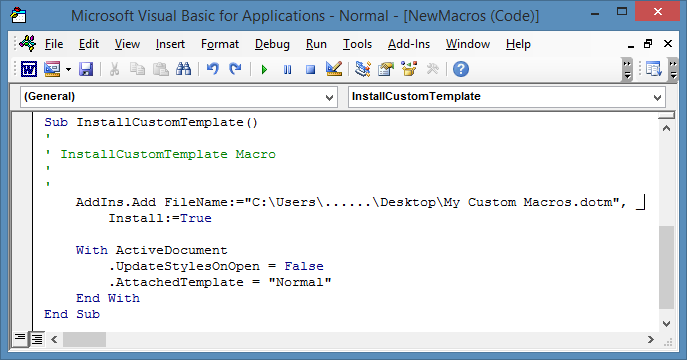Save Normal with floppy disk icon
This screenshot has height=360, width=687.
click(86, 69)
